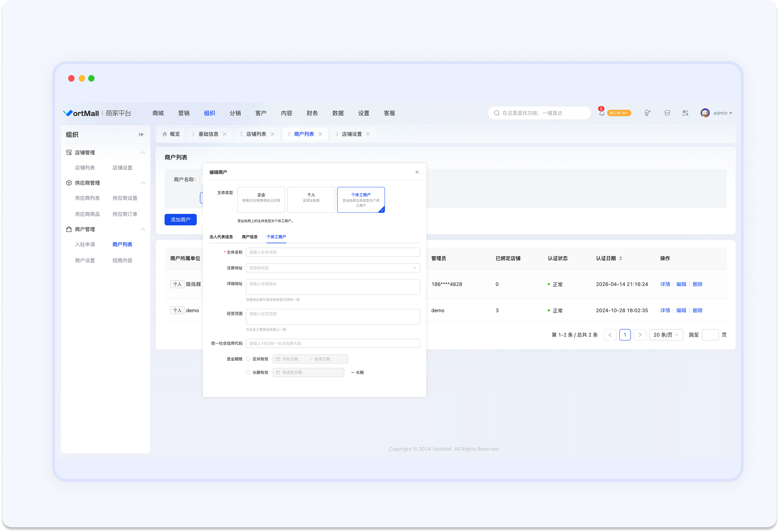Open the 注册地址 region dropdown
This screenshot has height=532, width=779.
click(x=333, y=268)
